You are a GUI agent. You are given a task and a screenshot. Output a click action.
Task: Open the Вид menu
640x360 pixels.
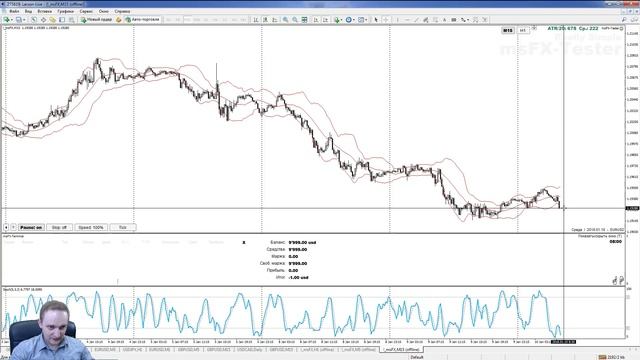(x=28, y=11)
